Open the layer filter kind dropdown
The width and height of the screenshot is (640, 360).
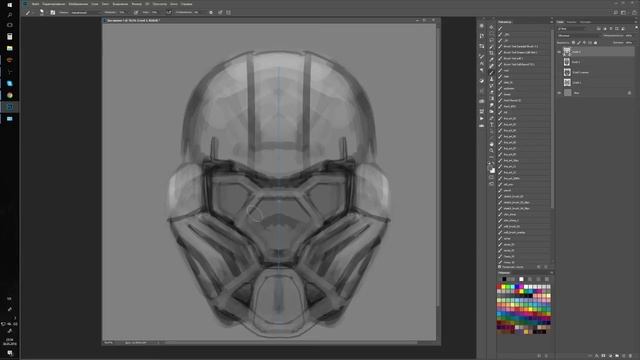571,29
